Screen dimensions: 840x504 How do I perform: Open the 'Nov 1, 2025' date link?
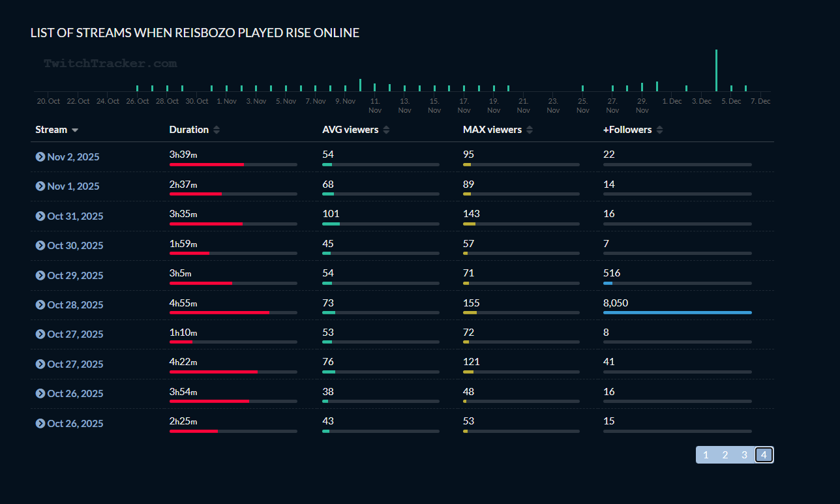(74, 186)
